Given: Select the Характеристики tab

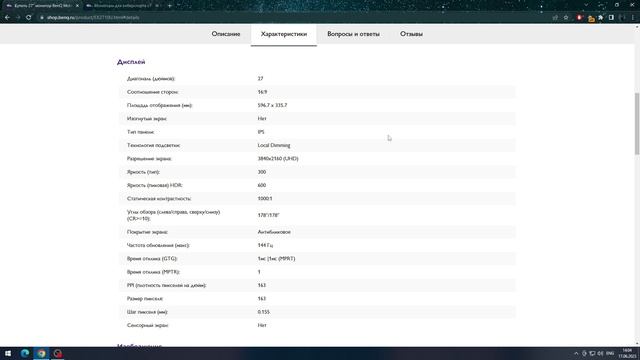Looking at the screenshot, I should click(x=284, y=34).
